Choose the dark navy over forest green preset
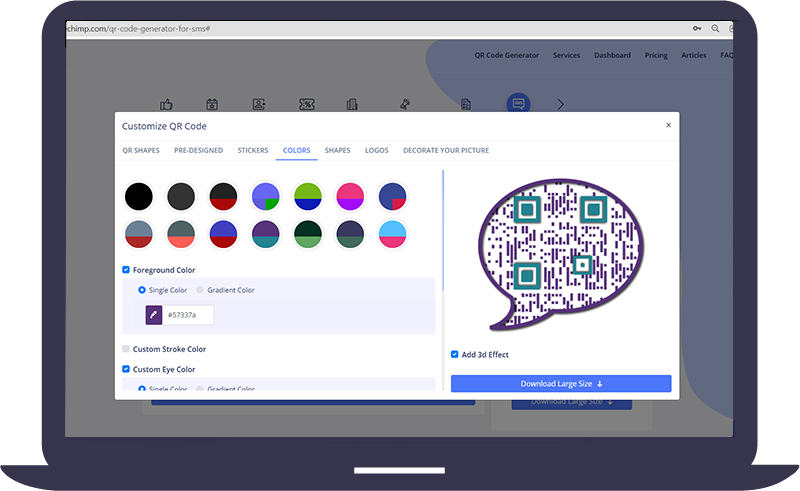Image resolution: width=800 pixels, height=491 pixels. [350, 234]
